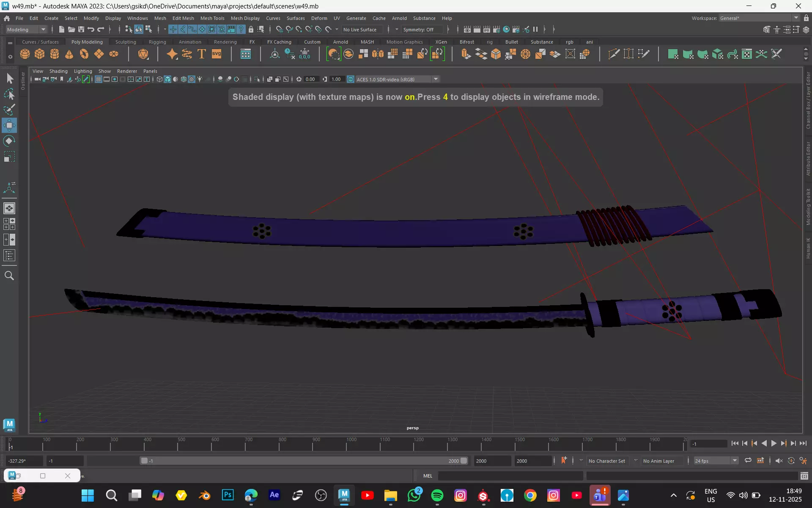812x508 pixels.
Task: Open the No Live Surface field
Action: pos(362,29)
